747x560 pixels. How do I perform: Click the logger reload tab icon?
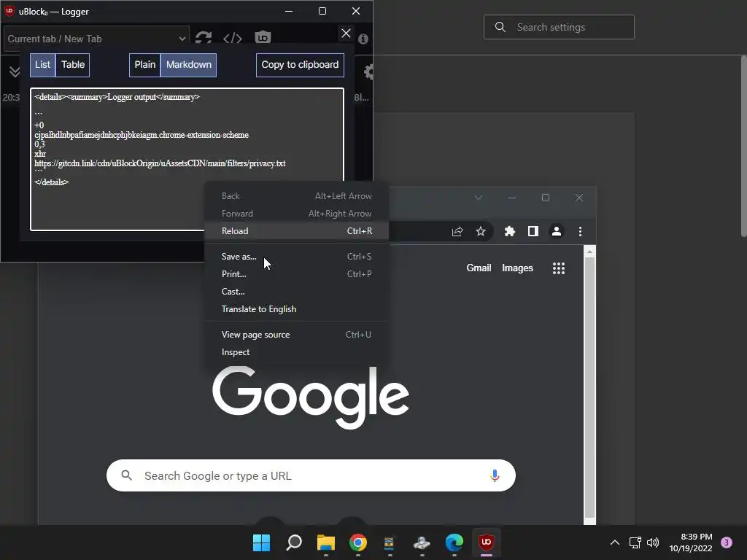pos(204,38)
